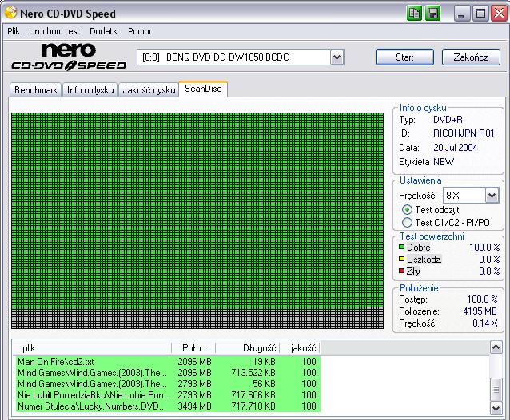Click the green Dobre legend swatch
Viewport: 510px width, 420px height.
coord(401,248)
